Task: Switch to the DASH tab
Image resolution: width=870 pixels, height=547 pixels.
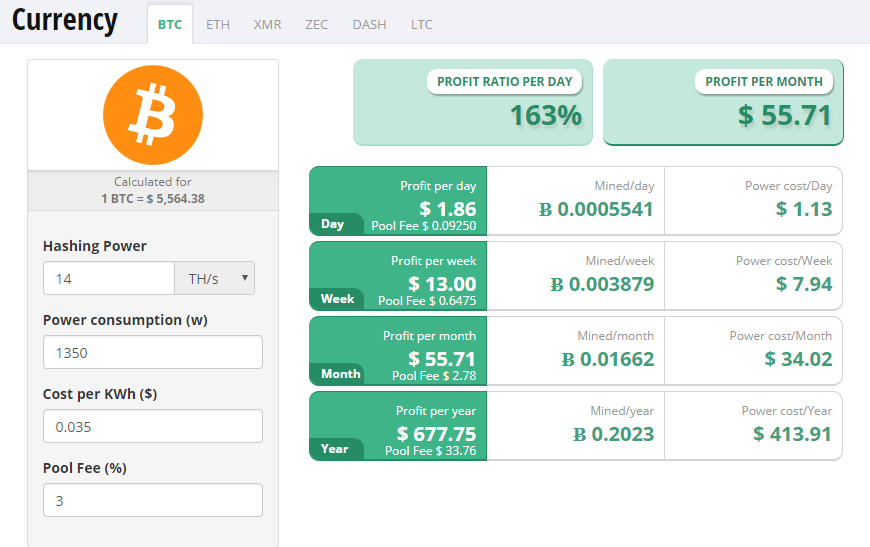Action: pos(369,24)
